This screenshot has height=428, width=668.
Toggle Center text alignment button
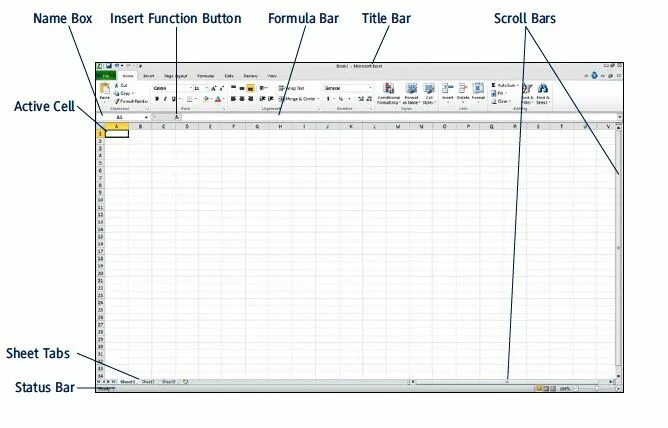coord(242,99)
